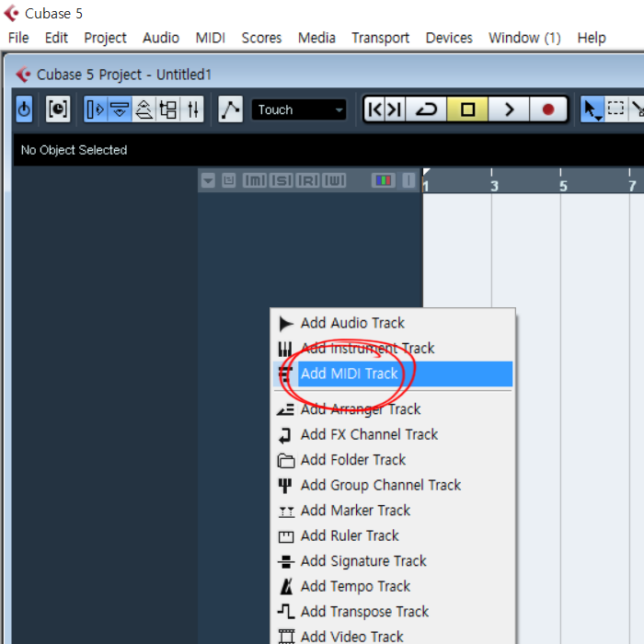Toggle Show Inspector panel button
The height and width of the screenshot is (644, 644).
click(96, 109)
